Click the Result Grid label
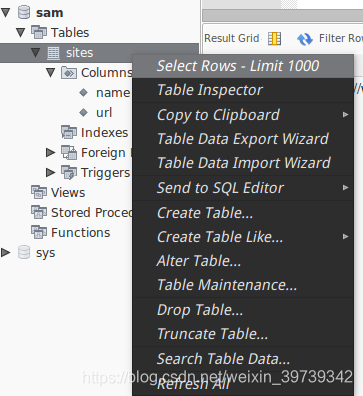The width and height of the screenshot is (363, 396). pyautogui.click(x=232, y=38)
